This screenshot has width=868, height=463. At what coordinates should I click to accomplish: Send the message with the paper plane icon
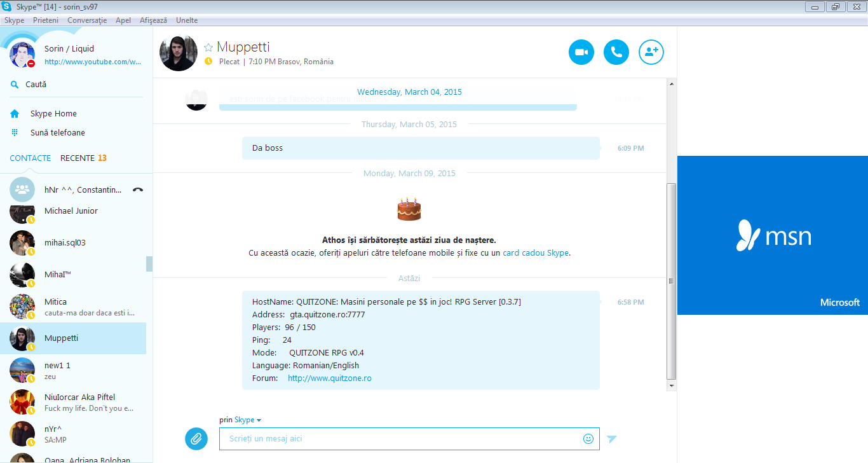pos(611,439)
